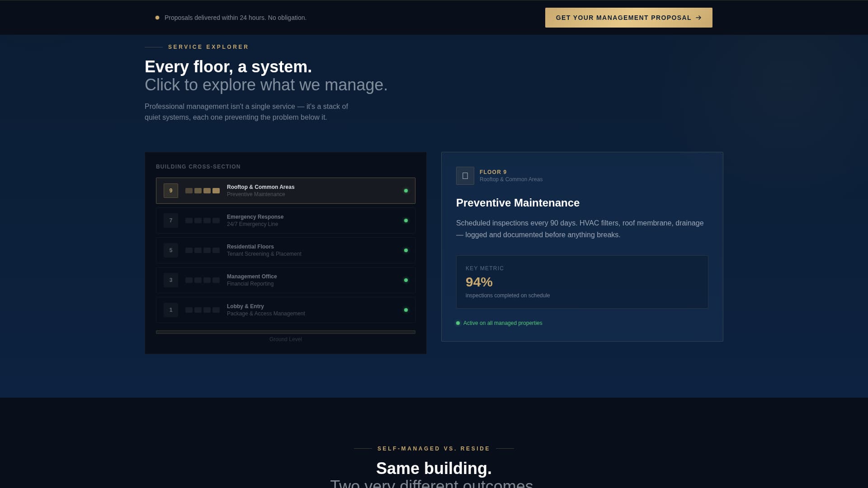Expand the Lobby & Entry service row
The width and height of the screenshot is (868, 488).
286,310
